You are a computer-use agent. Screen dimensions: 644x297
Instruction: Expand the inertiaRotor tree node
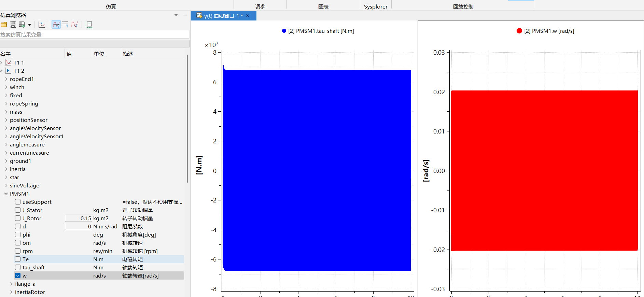click(x=11, y=292)
